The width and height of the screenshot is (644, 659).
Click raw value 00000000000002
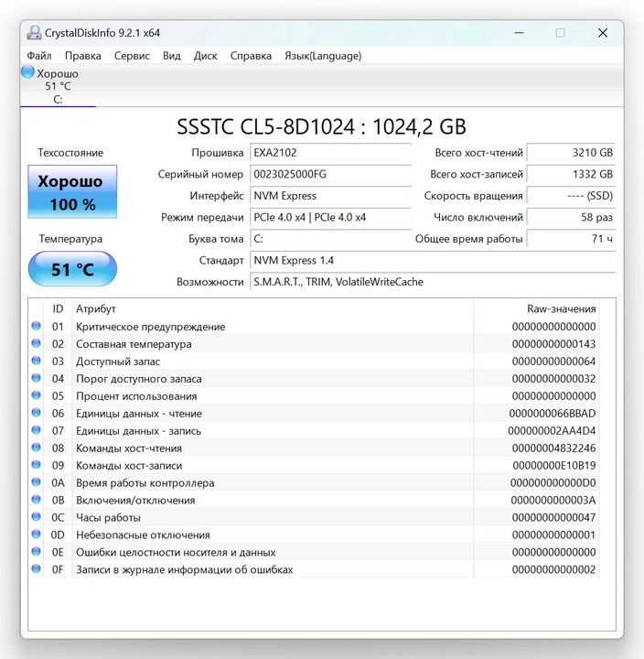(553, 570)
